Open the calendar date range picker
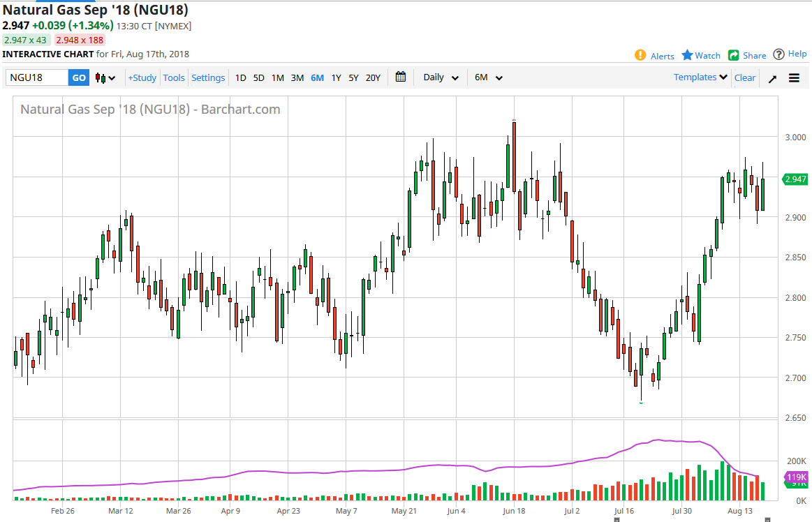Viewport: 812px width, 522px height. [x=400, y=77]
